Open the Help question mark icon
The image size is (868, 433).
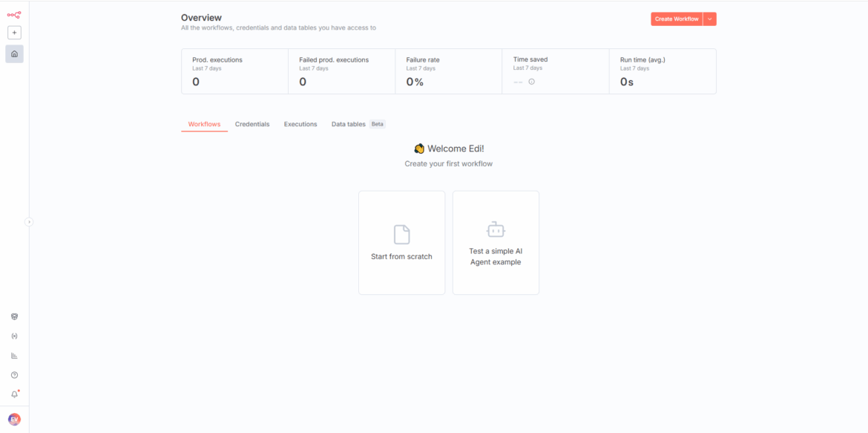pos(14,375)
